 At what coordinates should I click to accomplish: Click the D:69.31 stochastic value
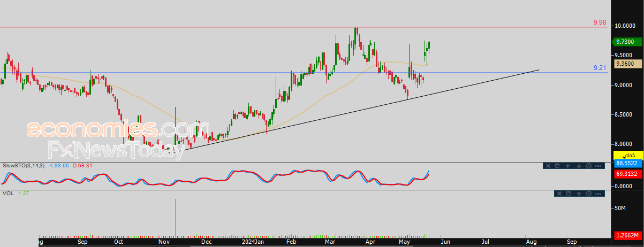point(82,166)
